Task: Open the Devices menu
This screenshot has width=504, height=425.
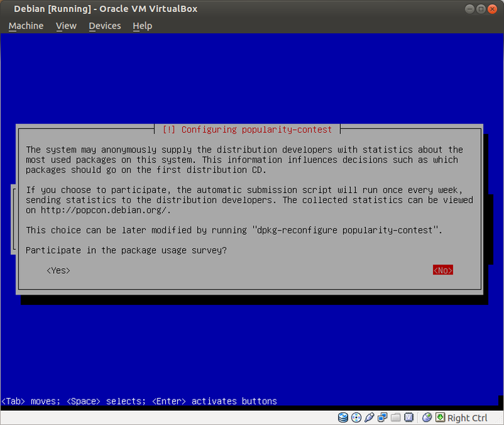Action: [105, 26]
